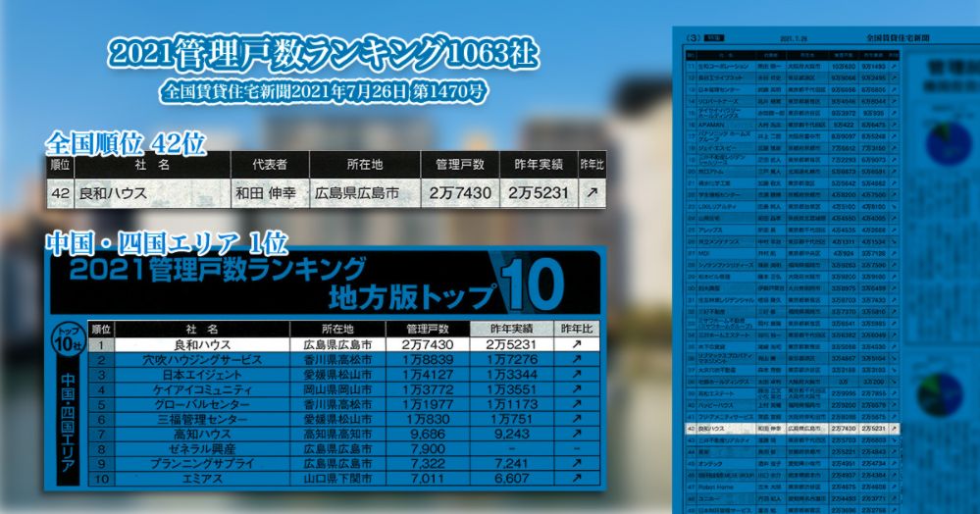The image size is (980, 514).
Task: Click the 全国順位 42位 heading
Action: point(126,142)
